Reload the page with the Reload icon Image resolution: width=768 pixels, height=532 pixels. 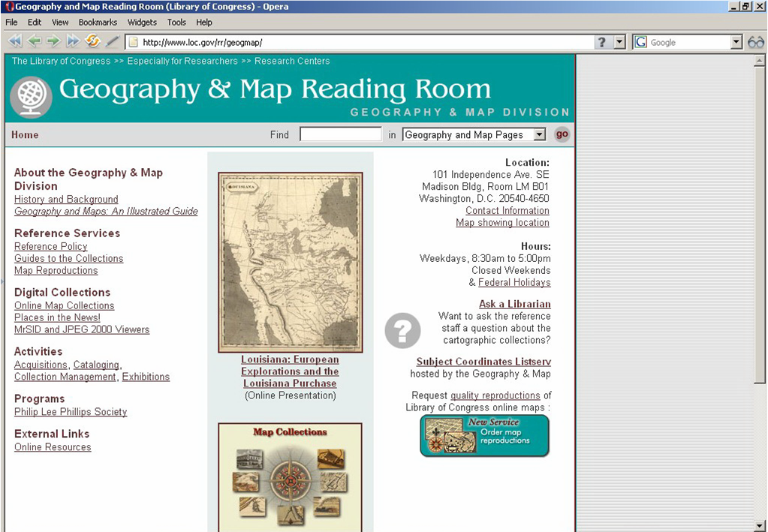93,42
